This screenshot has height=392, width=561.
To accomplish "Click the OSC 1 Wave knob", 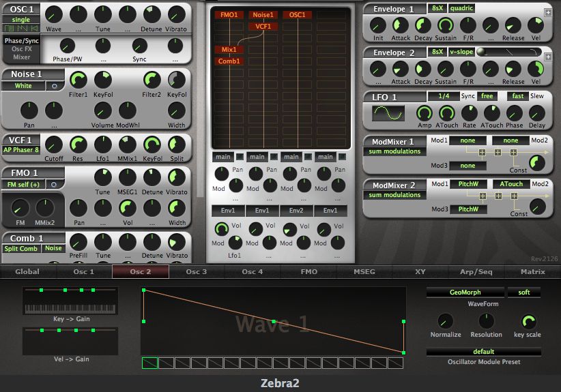I will (54, 15).
